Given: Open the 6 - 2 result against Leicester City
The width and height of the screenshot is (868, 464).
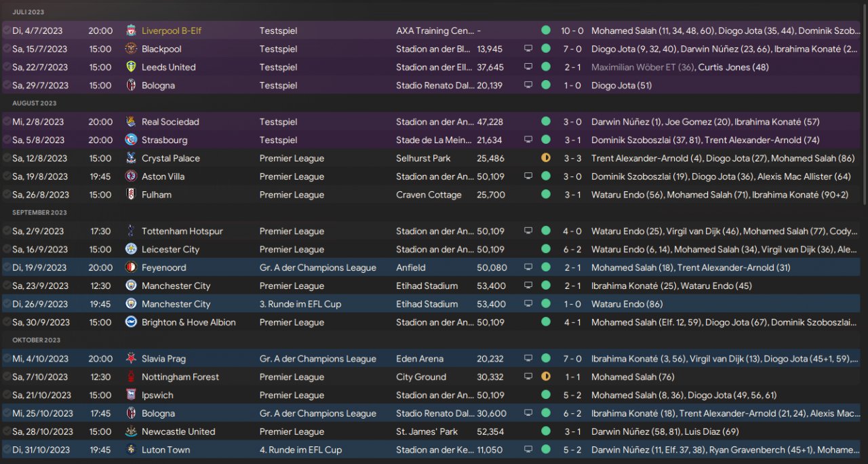Looking at the screenshot, I should click(572, 250).
